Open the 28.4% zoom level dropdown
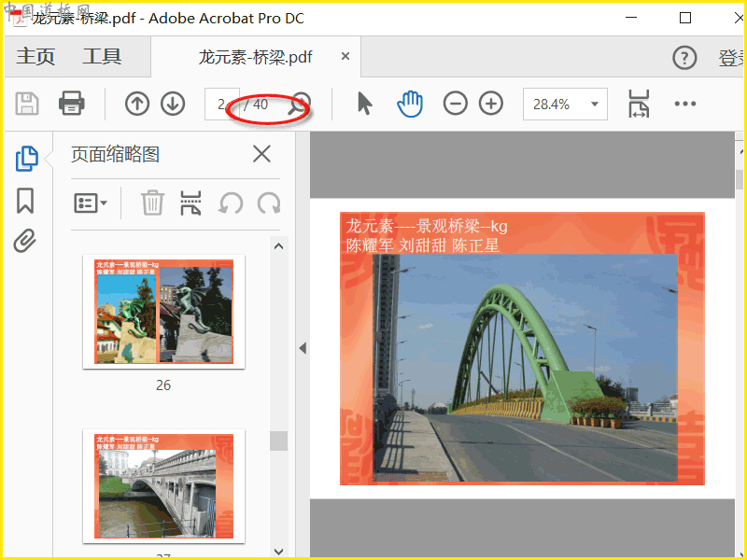The image size is (747, 560). [565, 104]
